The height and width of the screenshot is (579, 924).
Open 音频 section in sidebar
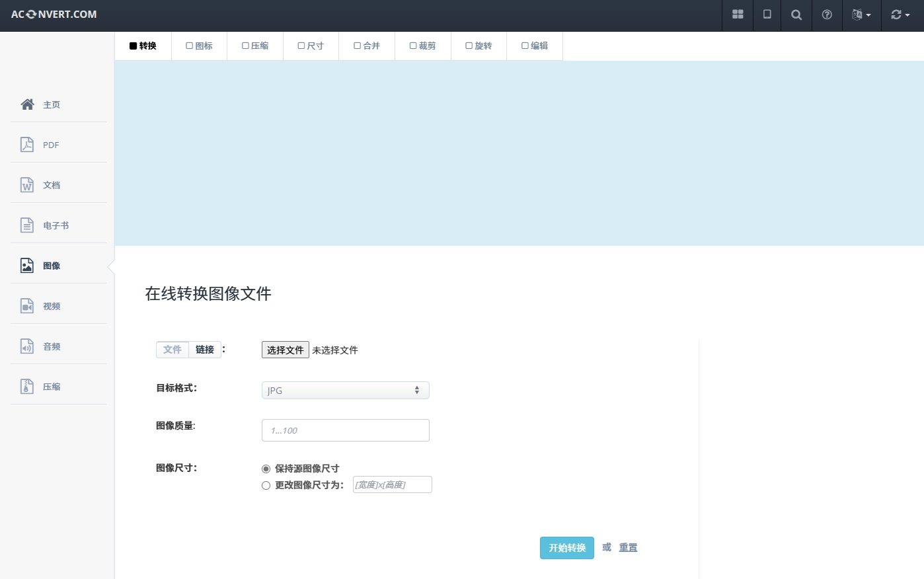click(x=52, y=346)
